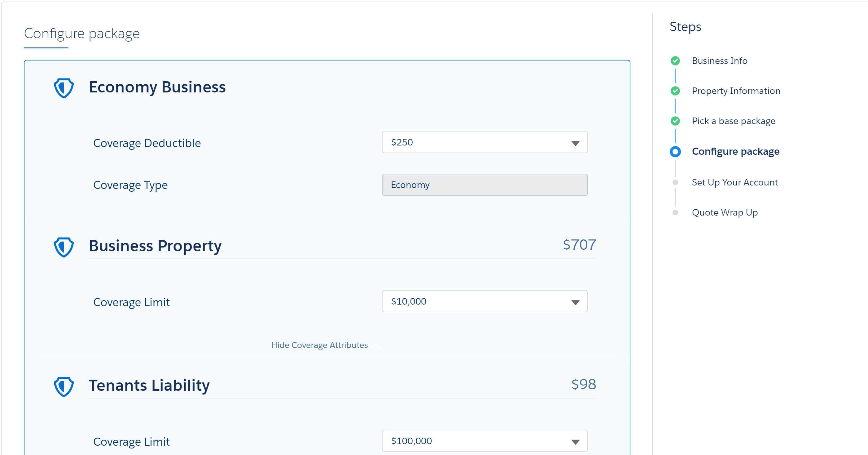
Task: Click the Economy Business shield icon
Action: (x=64, y=88)
